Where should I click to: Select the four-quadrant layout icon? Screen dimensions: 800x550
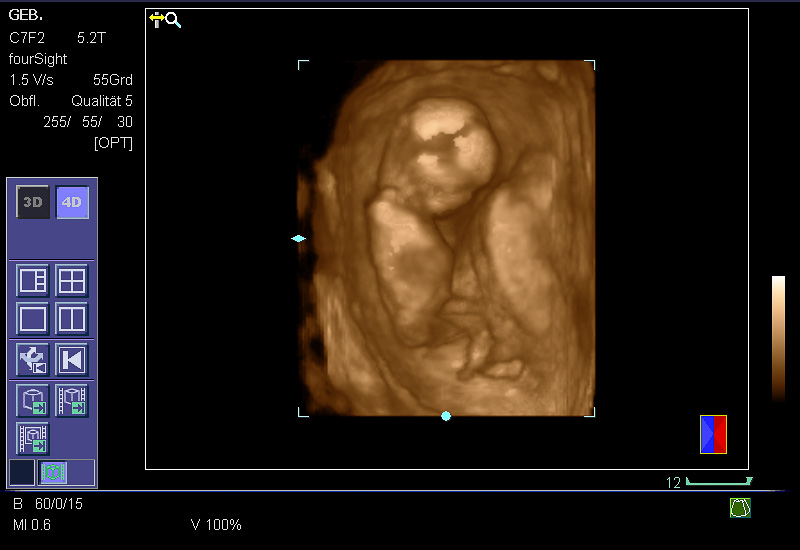click(x=71, y=280)
